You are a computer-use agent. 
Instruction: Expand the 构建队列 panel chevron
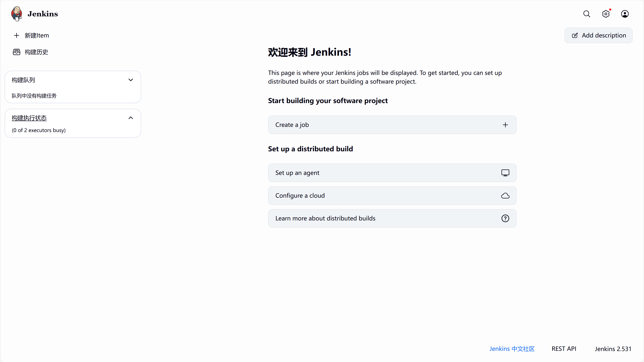pos(131,80)
